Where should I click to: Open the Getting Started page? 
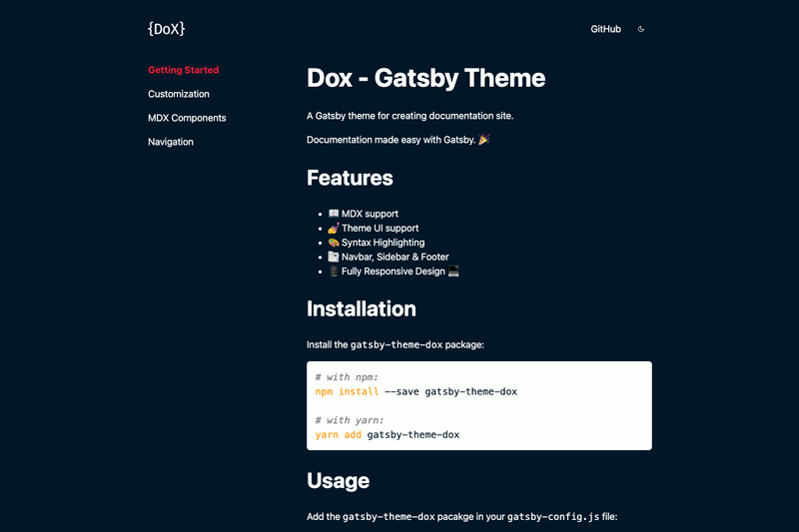(183, 70)
